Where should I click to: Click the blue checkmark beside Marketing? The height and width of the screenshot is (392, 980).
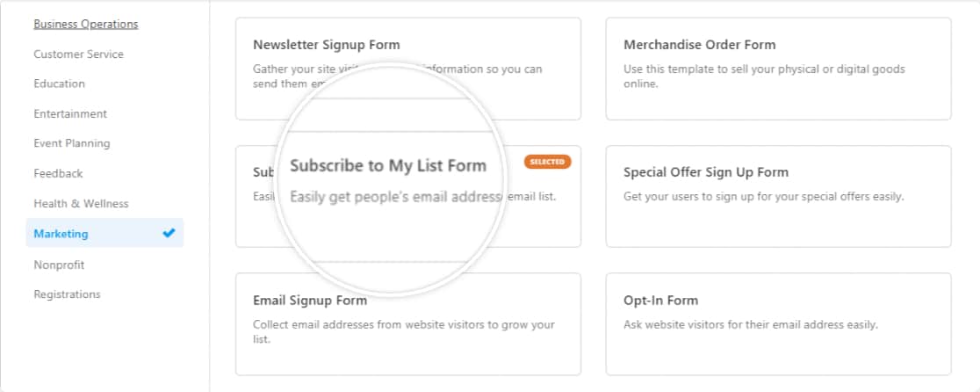pyautogui.click(x=169, y=233)
